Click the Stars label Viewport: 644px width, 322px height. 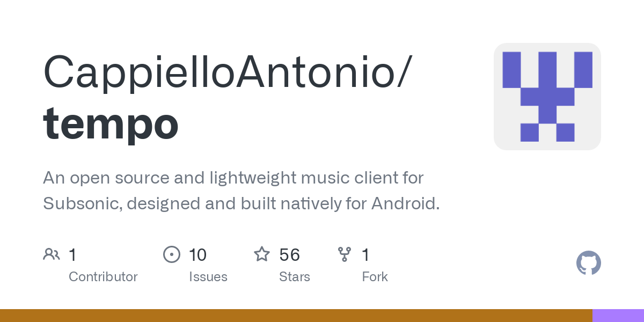pos(294,277)
